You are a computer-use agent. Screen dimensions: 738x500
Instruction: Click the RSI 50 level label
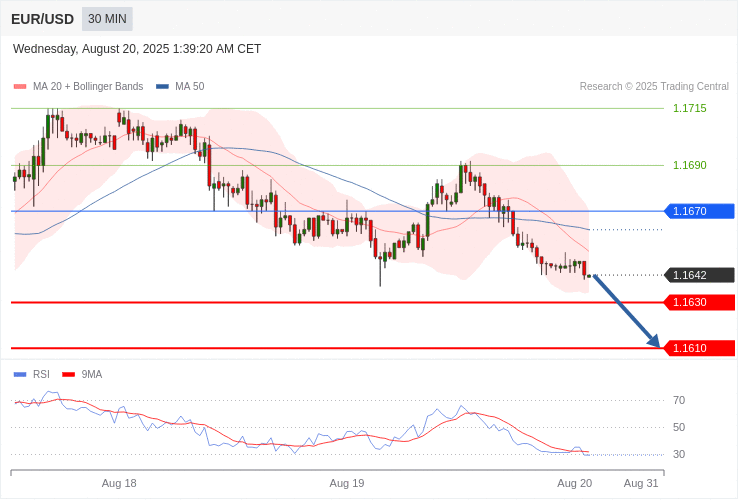point(679,427)
